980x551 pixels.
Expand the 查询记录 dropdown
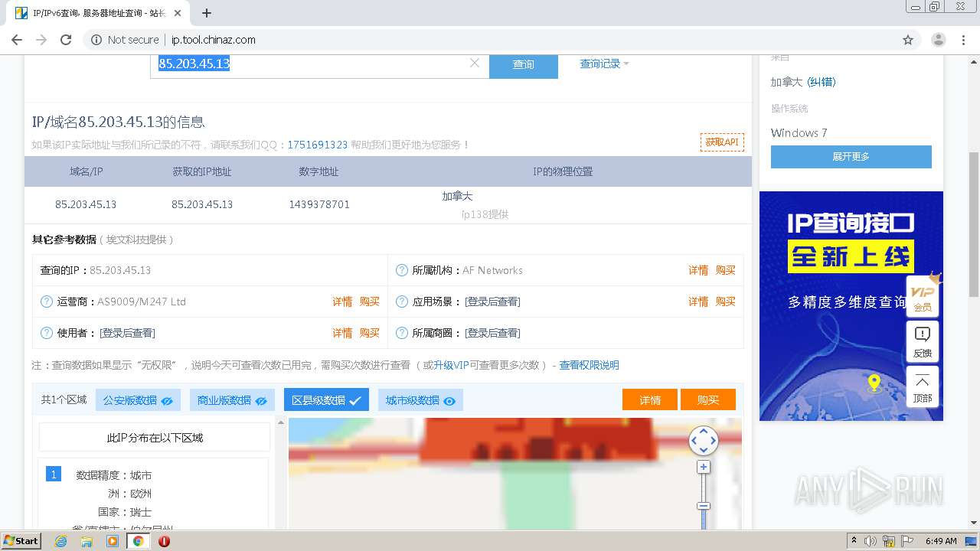pos(604,64)
